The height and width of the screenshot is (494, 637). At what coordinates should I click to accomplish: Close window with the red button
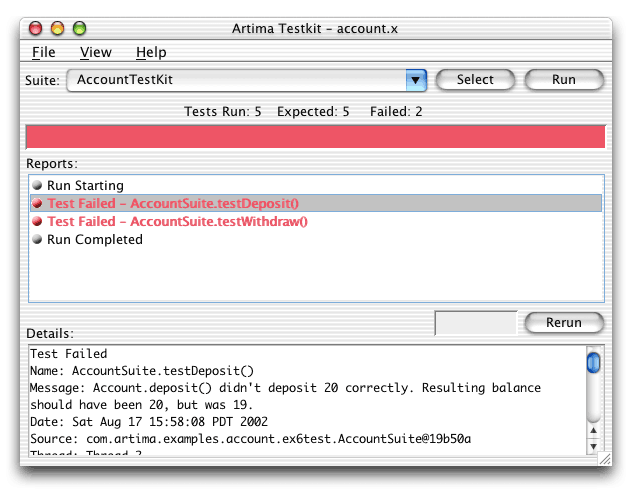pyautogui.click(x=36, y=28)
